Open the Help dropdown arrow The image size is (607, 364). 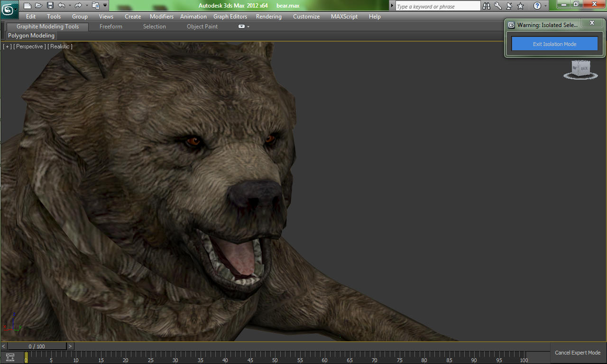545,6
